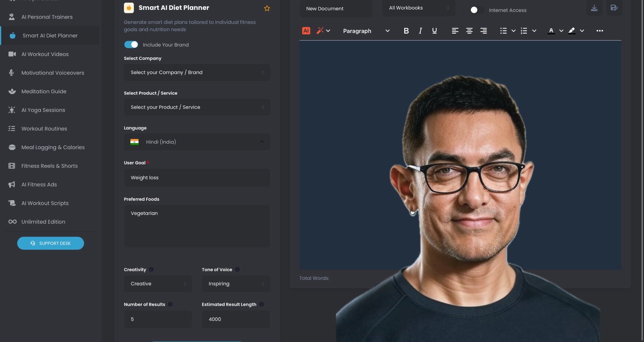Align text to the right
This screenshot has height=342, width=644.
[483, 31]
